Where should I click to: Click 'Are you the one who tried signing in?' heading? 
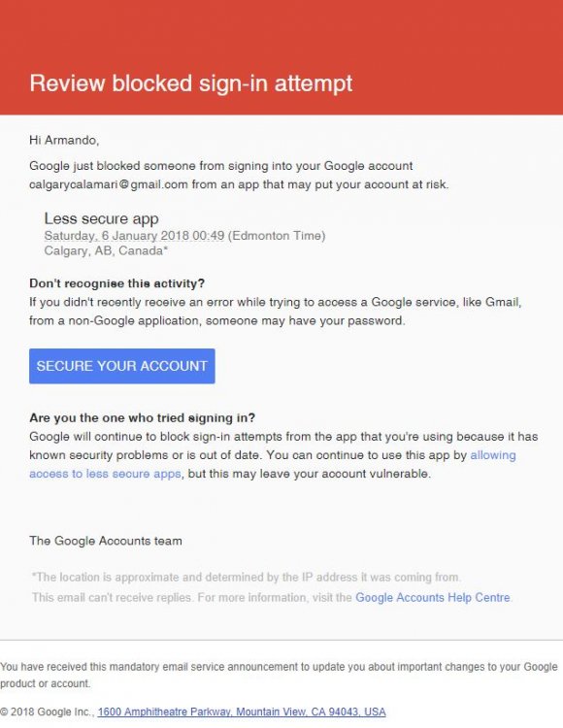[142, 417]
